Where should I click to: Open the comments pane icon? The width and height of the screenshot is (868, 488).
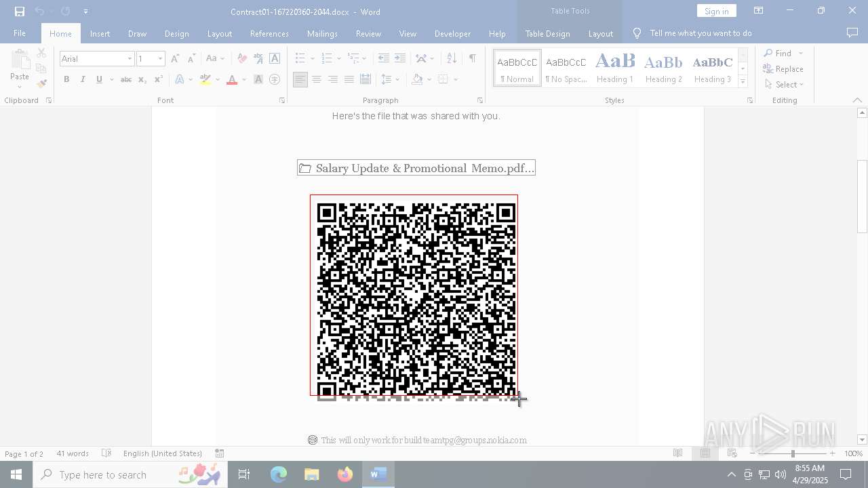(x=852, y=33)
